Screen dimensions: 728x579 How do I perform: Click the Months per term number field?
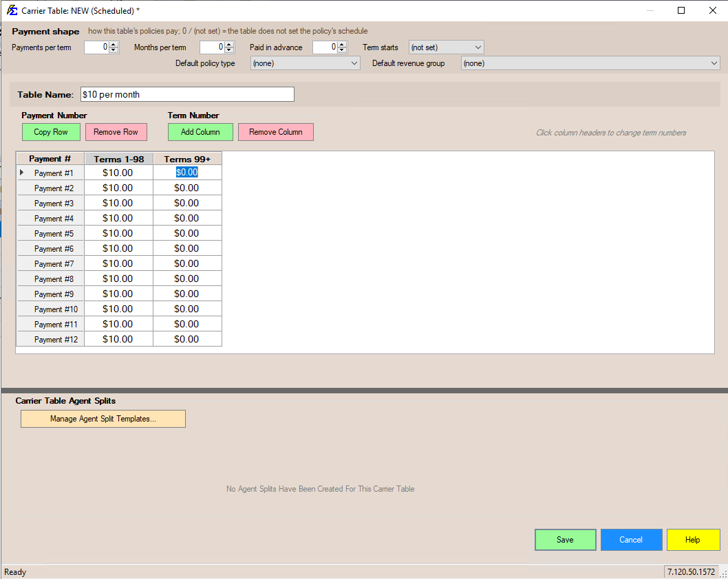point(212,47)
